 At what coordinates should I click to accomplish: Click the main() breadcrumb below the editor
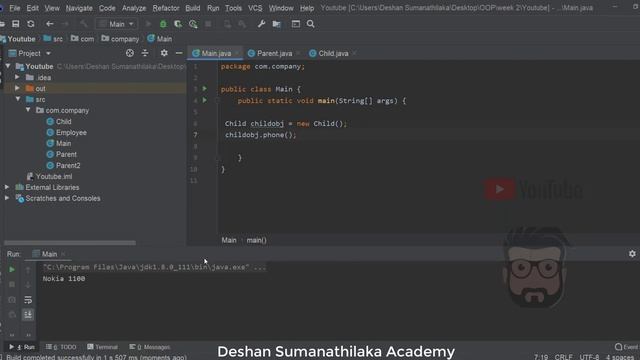point(256,240)
